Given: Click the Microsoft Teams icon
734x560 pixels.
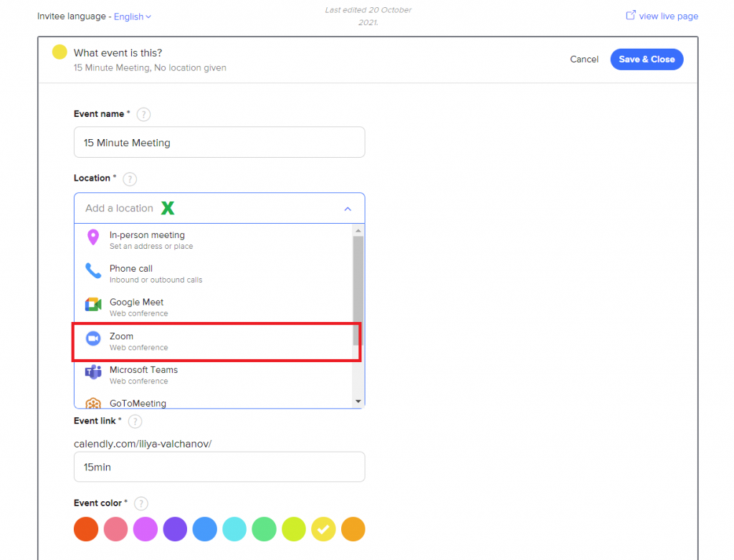Looking at the screenshot, I should tap(93, 371).
